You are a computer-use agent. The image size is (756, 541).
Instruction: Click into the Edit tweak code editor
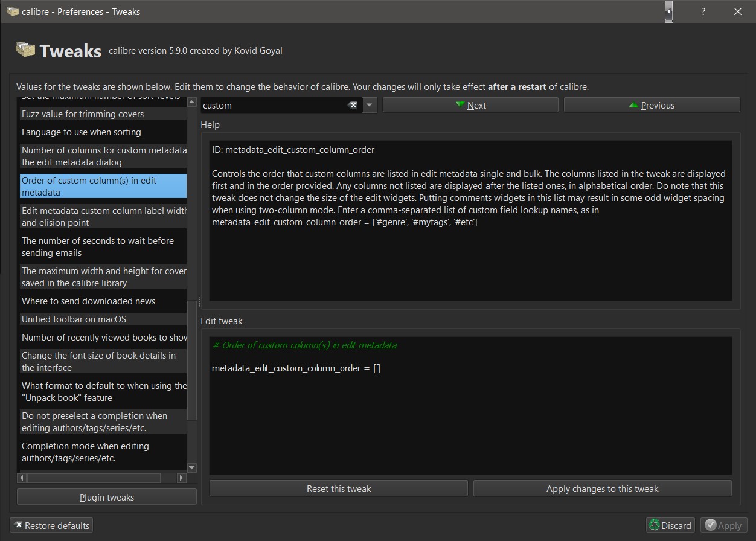[x=470, y=406]
